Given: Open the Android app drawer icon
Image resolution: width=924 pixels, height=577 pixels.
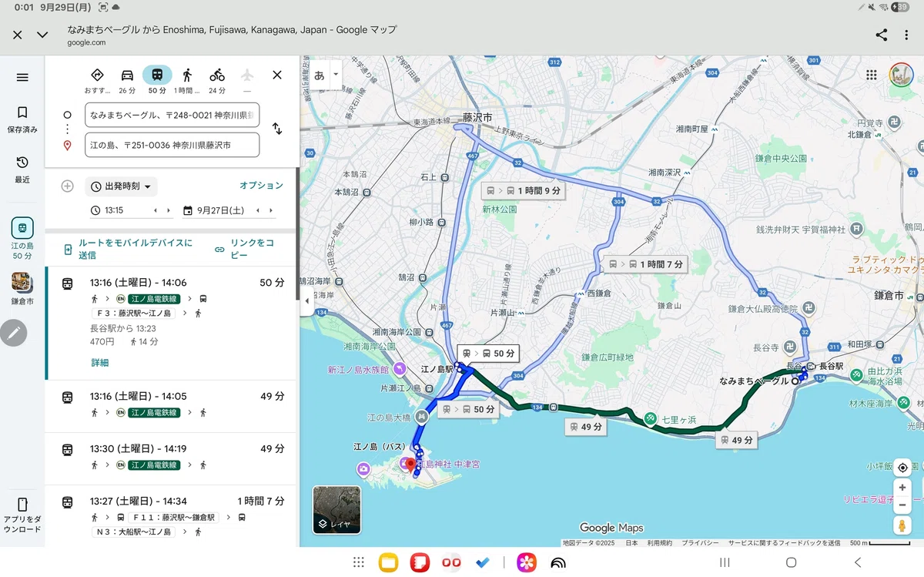Looking at the screenshot, I should click(x=358, y=562).
